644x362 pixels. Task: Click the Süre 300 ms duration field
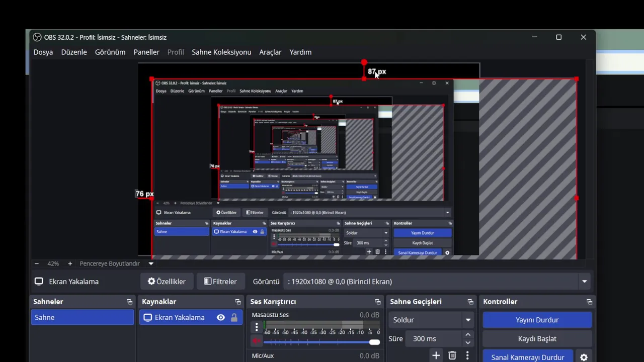434,339
